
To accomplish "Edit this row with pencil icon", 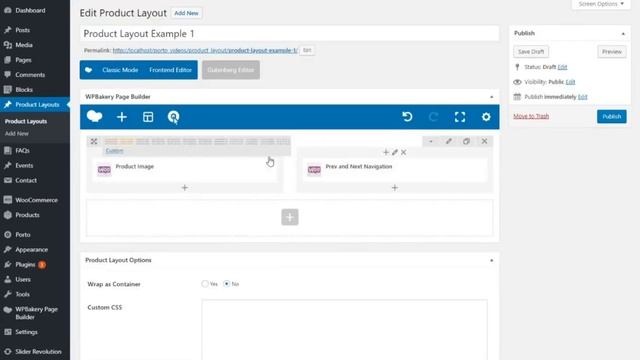I will pos(449,141).
